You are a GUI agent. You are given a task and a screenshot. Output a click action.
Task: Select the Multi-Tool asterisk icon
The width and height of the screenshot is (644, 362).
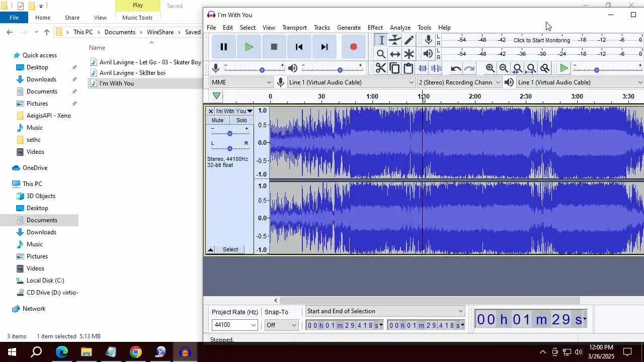coord(409,54)
